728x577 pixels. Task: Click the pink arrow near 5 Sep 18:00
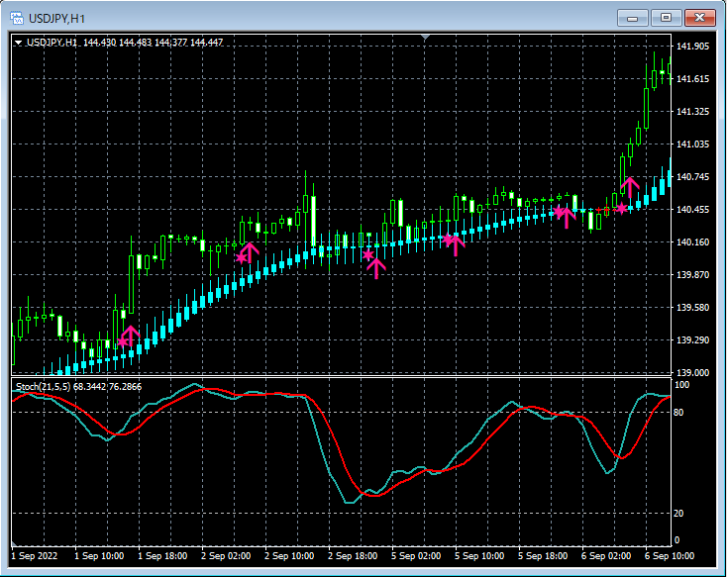(x=566, y=216)
